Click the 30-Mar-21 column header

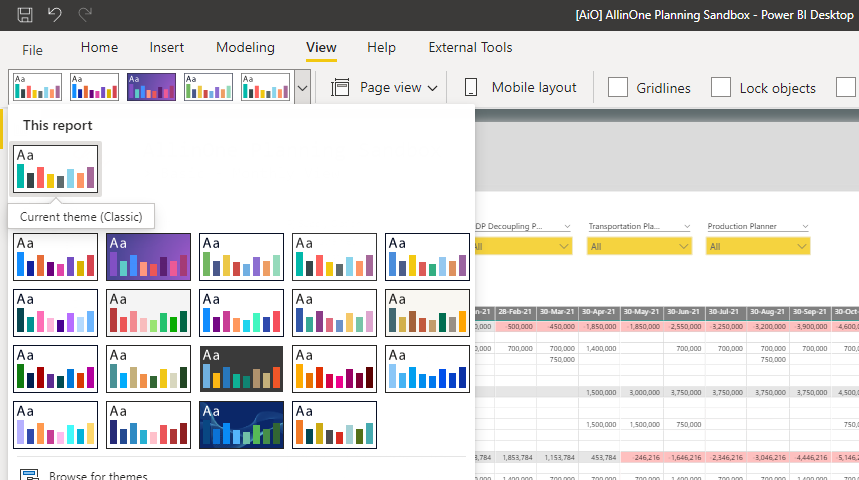(557, 312)
